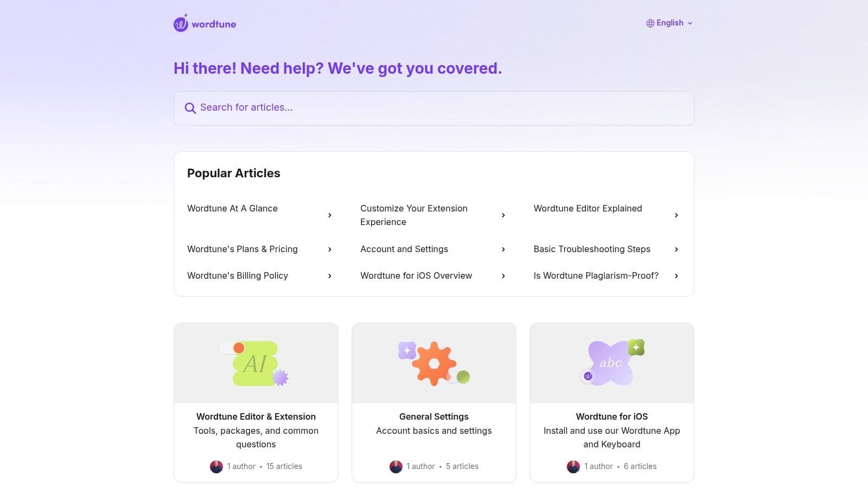Click chevron beside Wordtune for iOS Overview
This screenshot has width=868, height=488.
(x=503, y=276)
